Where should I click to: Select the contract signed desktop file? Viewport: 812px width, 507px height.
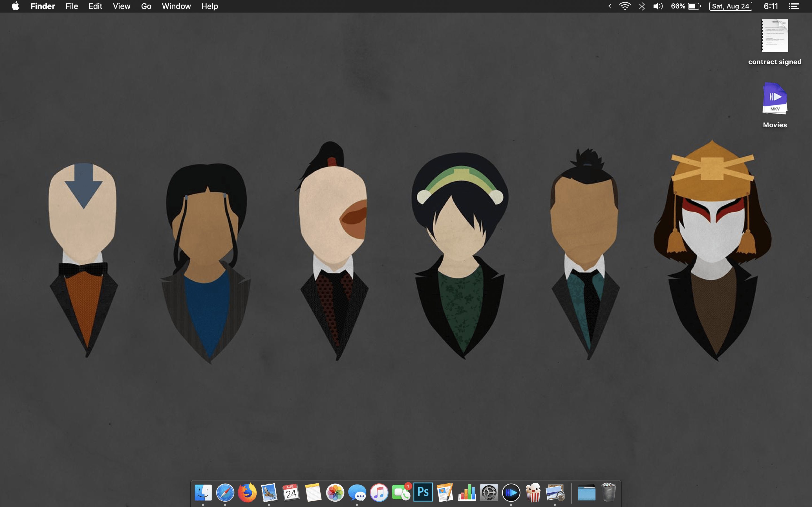(775, 36)
